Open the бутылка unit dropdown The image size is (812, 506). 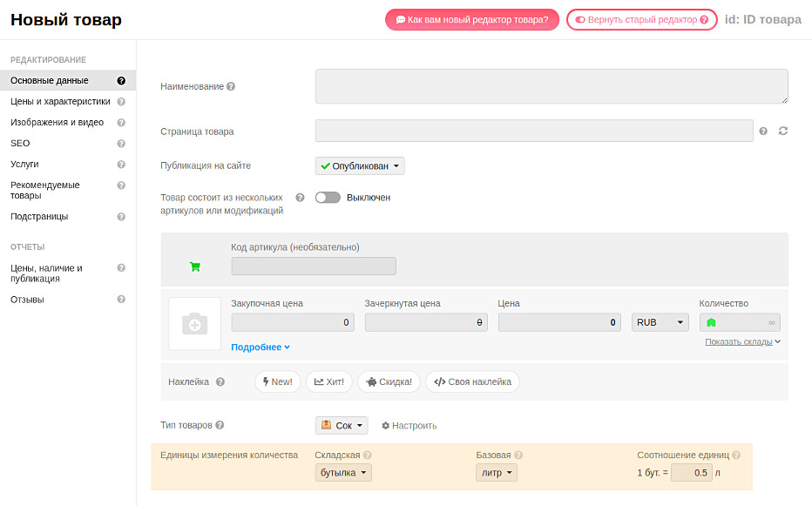coord(343,473)
